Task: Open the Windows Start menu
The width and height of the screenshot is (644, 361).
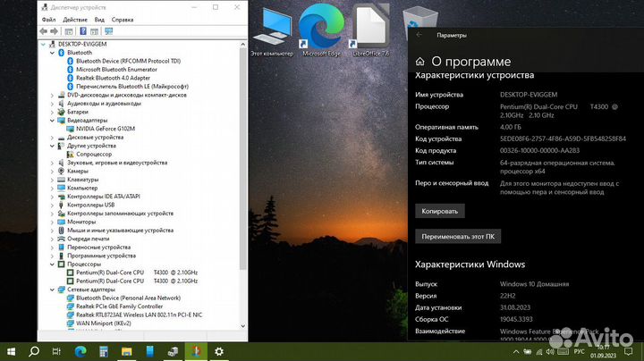Action: pos(11,351)
